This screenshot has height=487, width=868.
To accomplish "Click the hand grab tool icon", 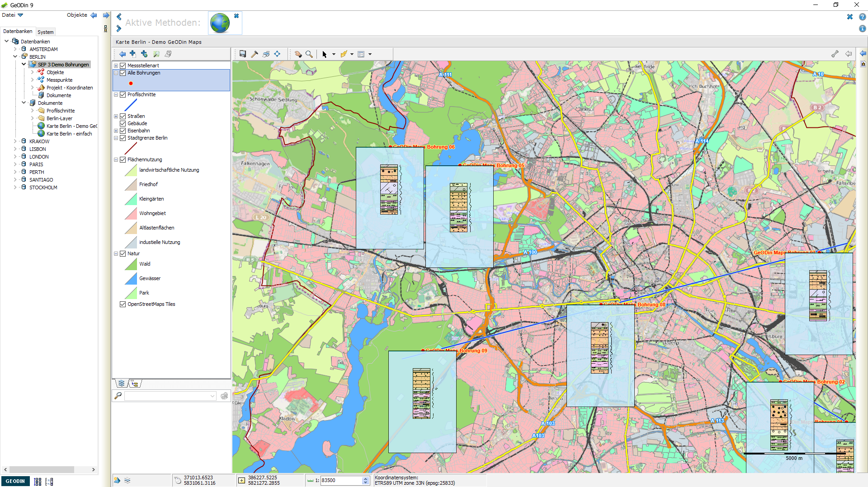I will tap(298, 54).
